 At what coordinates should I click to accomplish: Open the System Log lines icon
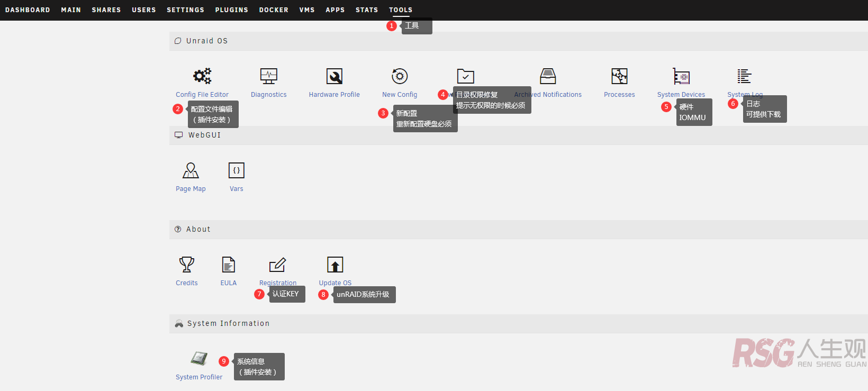[x=745, y=76]
